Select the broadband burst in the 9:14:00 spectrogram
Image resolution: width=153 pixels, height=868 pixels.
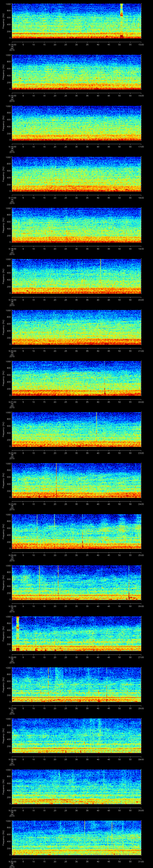tap(121, 21)
